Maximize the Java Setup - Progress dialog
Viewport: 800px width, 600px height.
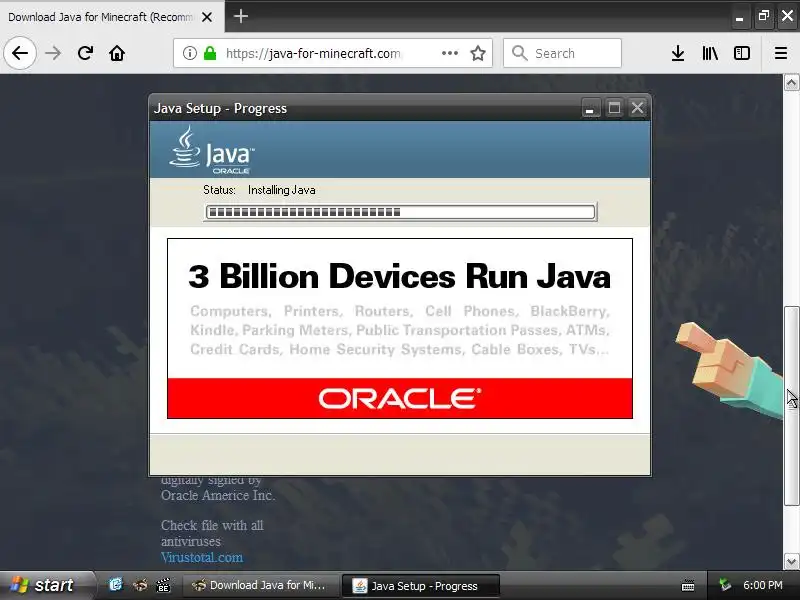[x=614, y=108]
